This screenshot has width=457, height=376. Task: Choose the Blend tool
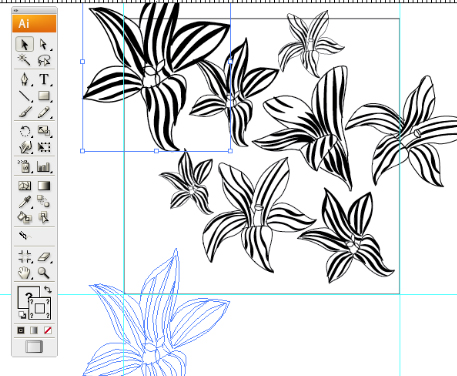[44, 201]
